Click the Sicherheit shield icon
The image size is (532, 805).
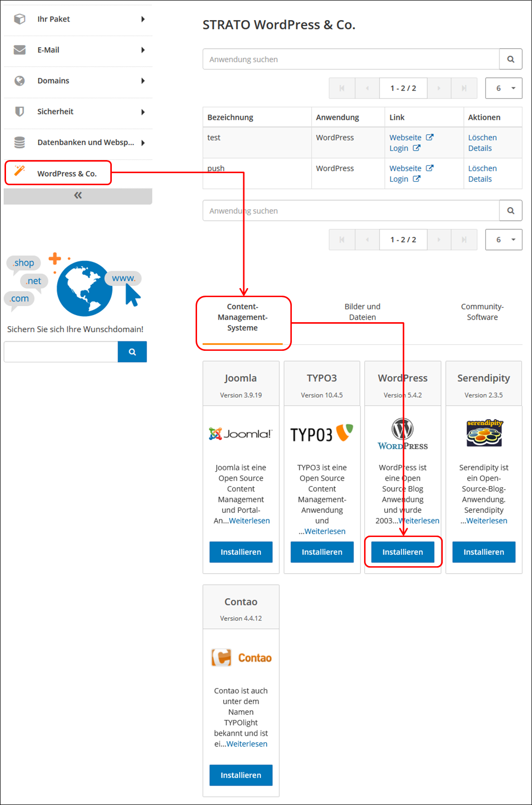(20, 111)
